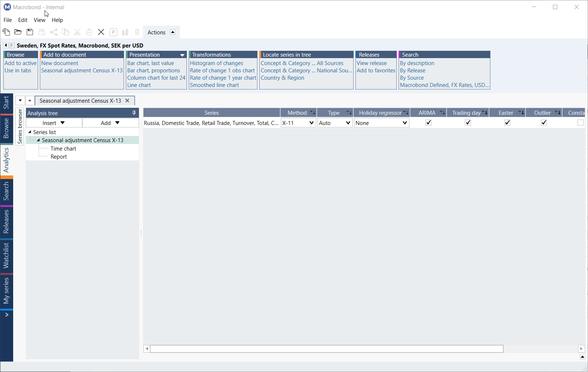
Task: Click the New document link
Action: pos(60,63)
